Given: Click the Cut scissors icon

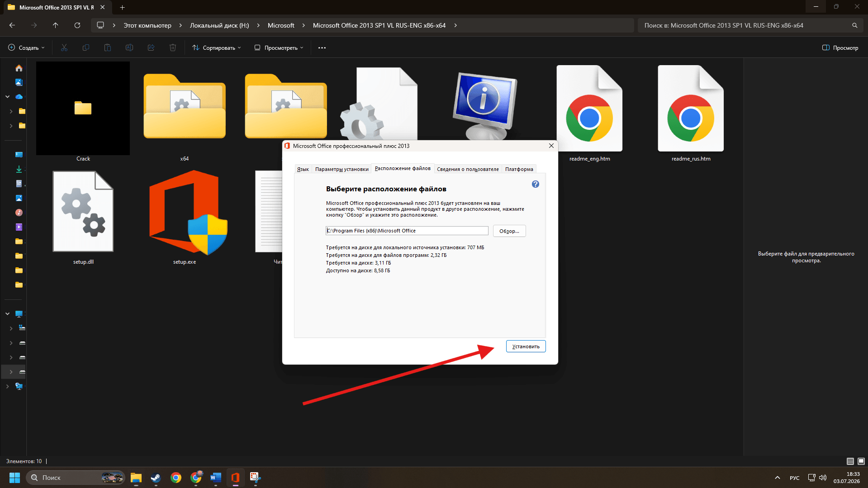Looking at the screenshot, I should 64,47.
